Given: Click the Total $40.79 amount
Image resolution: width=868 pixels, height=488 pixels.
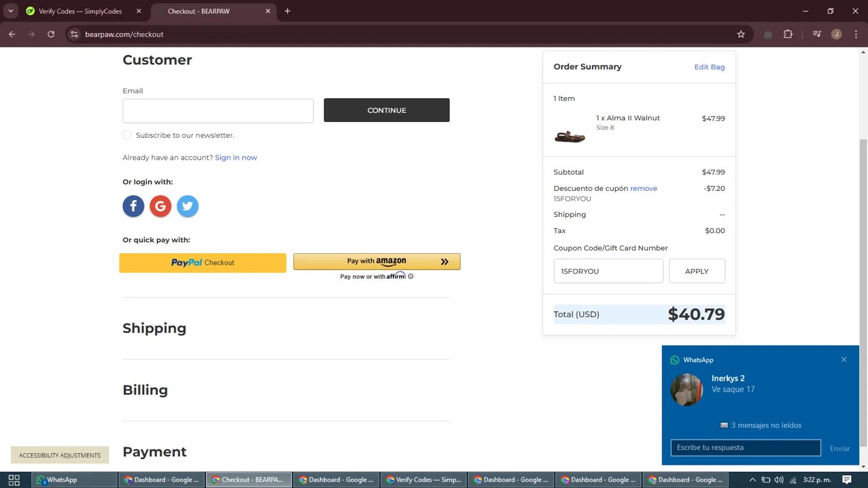Looking at the screenshot, I should pos(696,314).
